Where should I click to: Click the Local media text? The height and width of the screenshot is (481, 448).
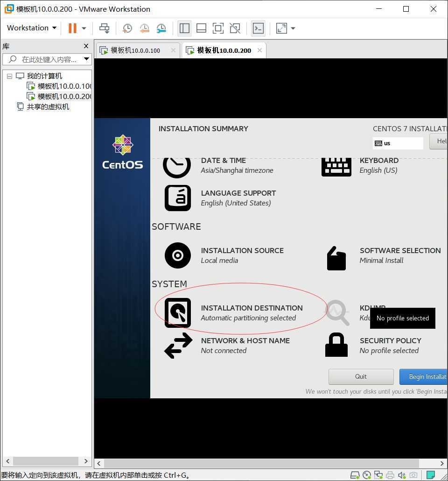pyautogui.click(x=219, y=261)
